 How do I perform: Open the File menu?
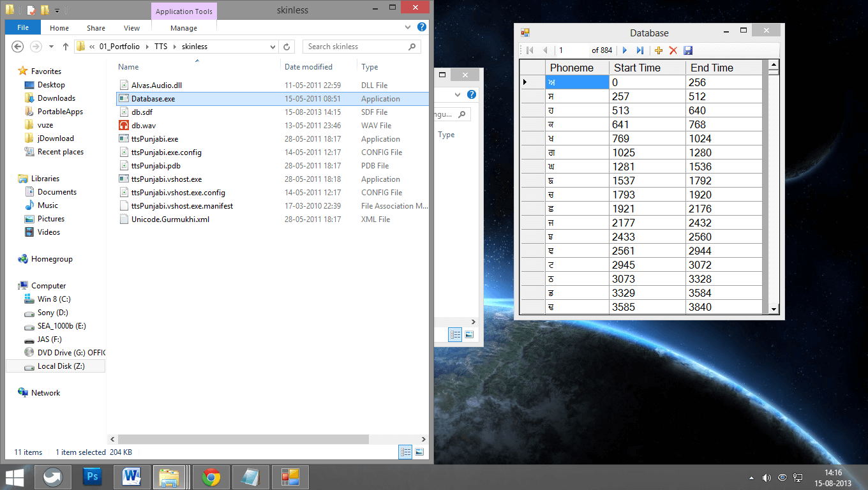point(23,28)
